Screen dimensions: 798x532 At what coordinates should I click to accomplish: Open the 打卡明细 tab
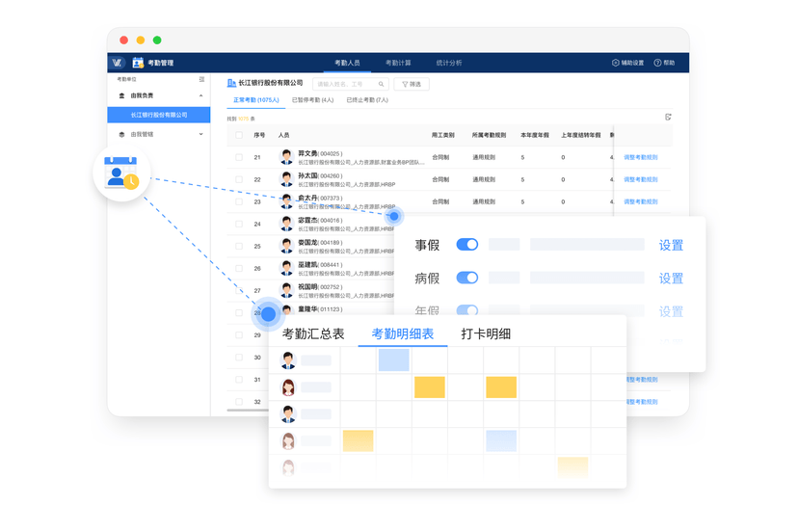[x=486, y=334]
